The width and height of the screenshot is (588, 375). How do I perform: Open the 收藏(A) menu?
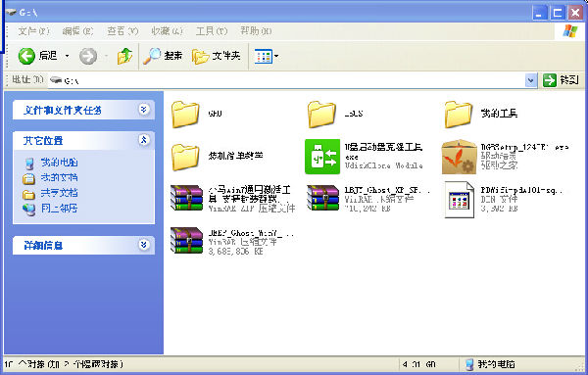pyautogui.click(x=167, y=31)
